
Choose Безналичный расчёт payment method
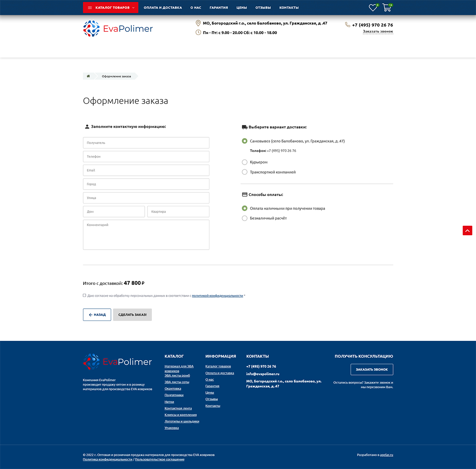pos(245,218)
